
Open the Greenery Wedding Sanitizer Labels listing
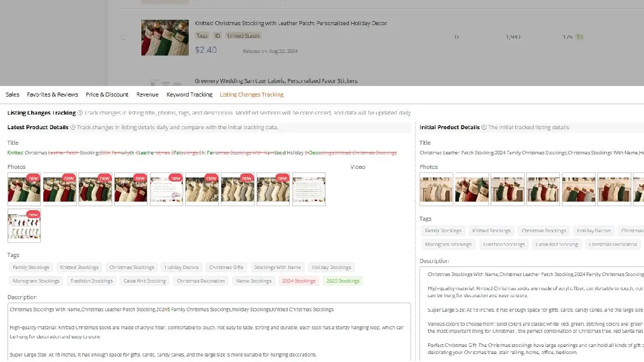[277, 80]
